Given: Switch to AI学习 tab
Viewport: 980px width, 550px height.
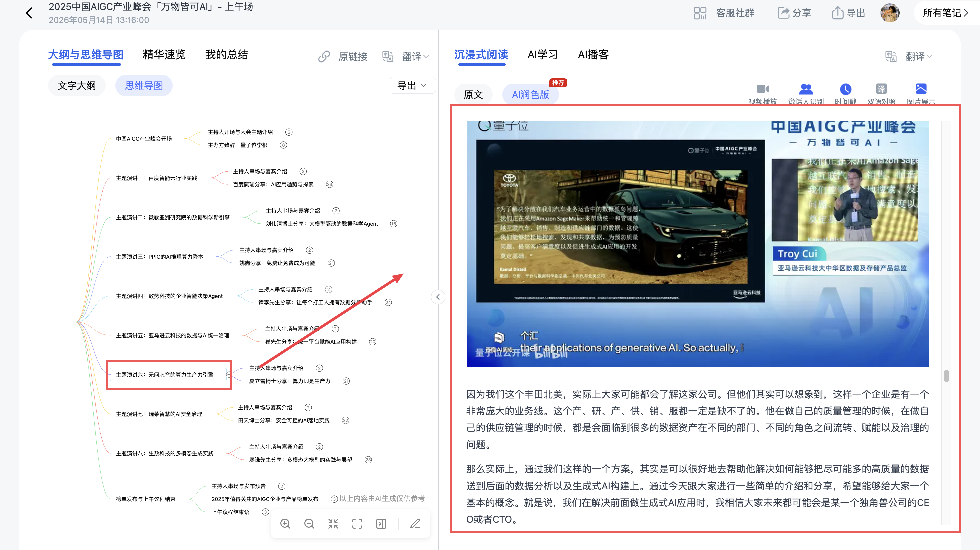Looking at the screenshot, I should coord(543,55).
